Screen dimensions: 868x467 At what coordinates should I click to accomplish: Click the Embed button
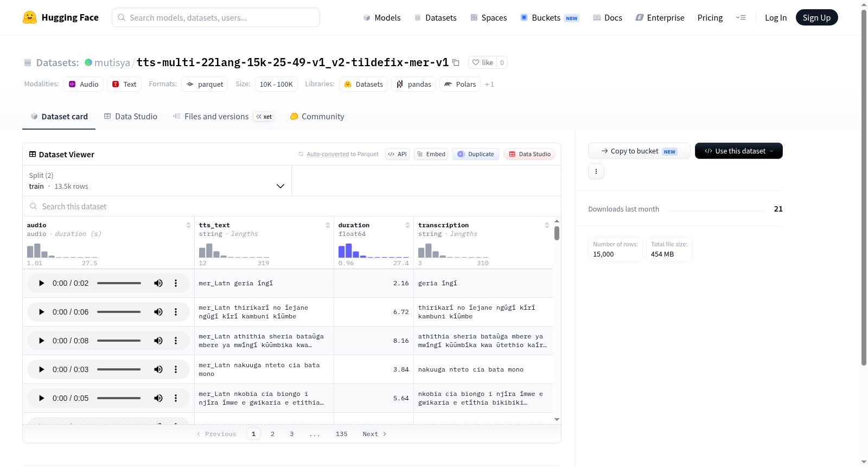coord(431,154)
